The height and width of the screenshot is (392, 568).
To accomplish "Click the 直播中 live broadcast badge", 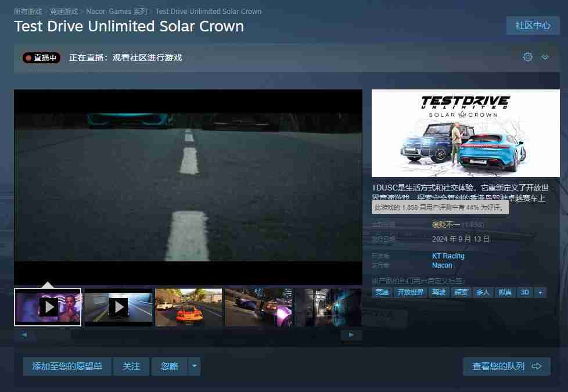I will [x=41, y=57].
